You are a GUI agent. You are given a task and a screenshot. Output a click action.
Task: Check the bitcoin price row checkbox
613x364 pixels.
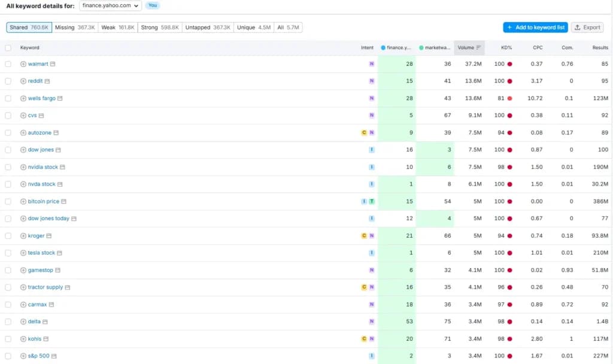tap(8, 201)
